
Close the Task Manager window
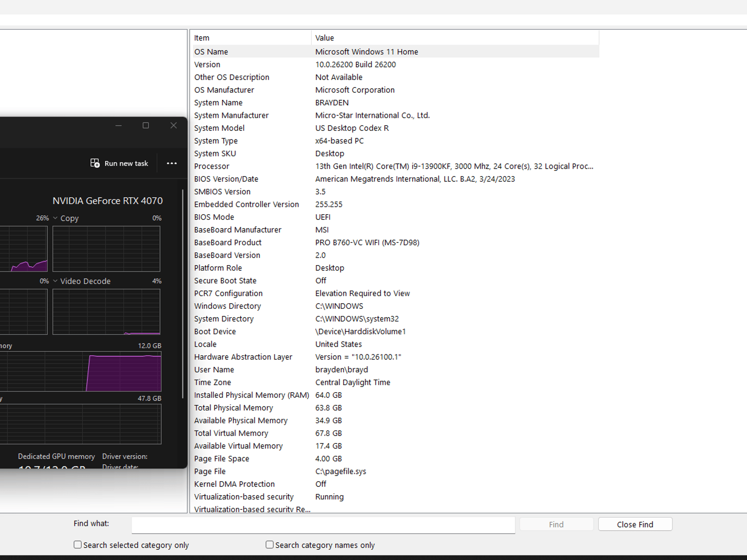173,125
